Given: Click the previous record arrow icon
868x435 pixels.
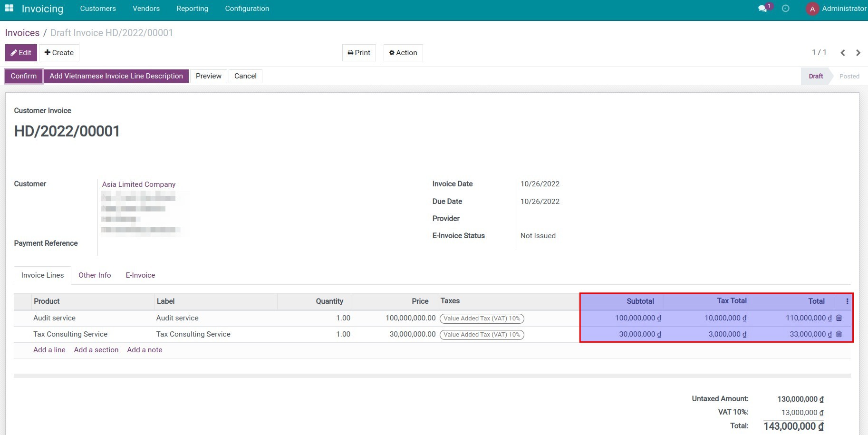Looking at the screenshot, I should click(843, 52).
